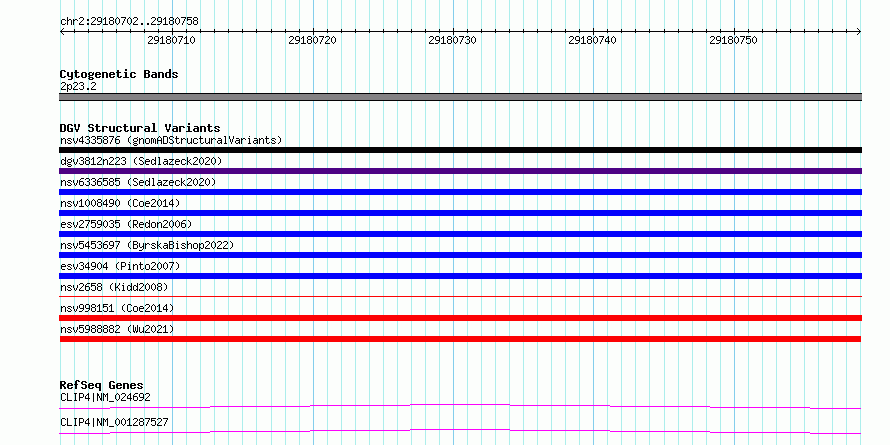890x445 pixels.
Task: Select the thin red nsv2658 variant line
Action: (460, 296)
